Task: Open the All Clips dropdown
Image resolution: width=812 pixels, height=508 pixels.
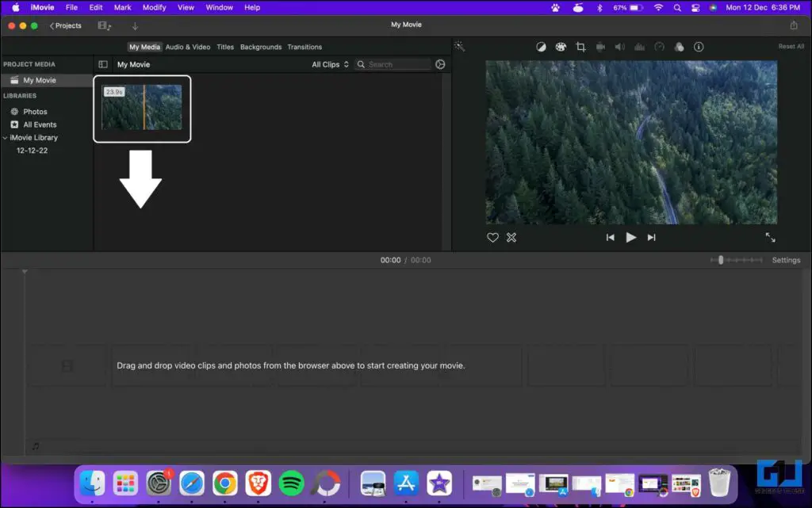Action: click(x=330, y=64)
